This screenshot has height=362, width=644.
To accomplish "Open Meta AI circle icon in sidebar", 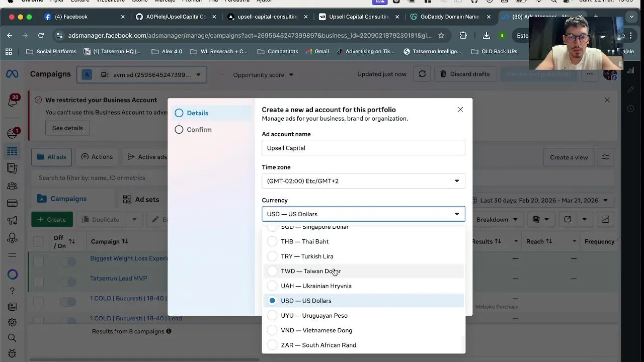I will point(13,274).
